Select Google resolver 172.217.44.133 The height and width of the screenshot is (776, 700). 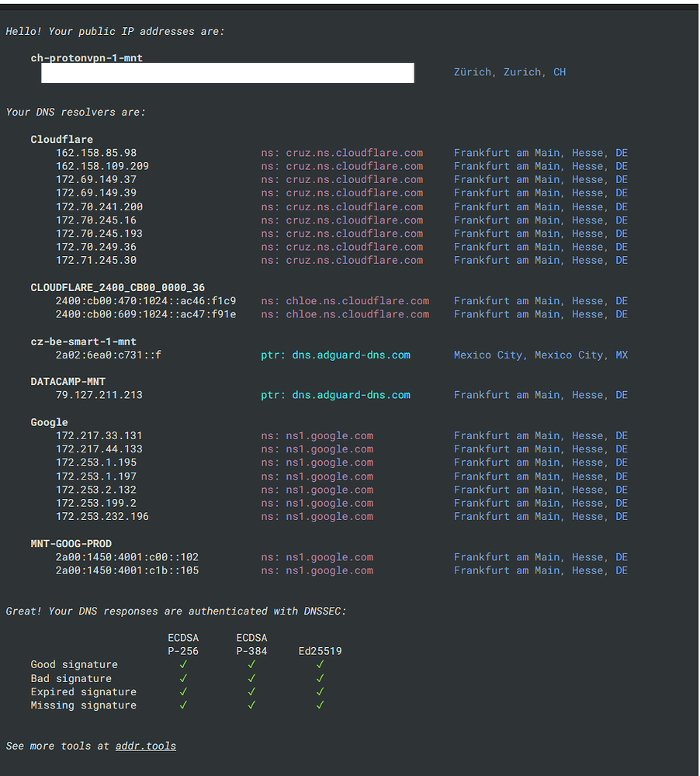tap(99, 449)
